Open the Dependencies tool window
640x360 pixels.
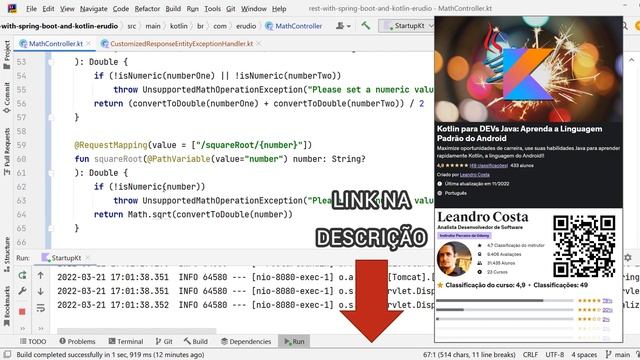click(246, 341)
